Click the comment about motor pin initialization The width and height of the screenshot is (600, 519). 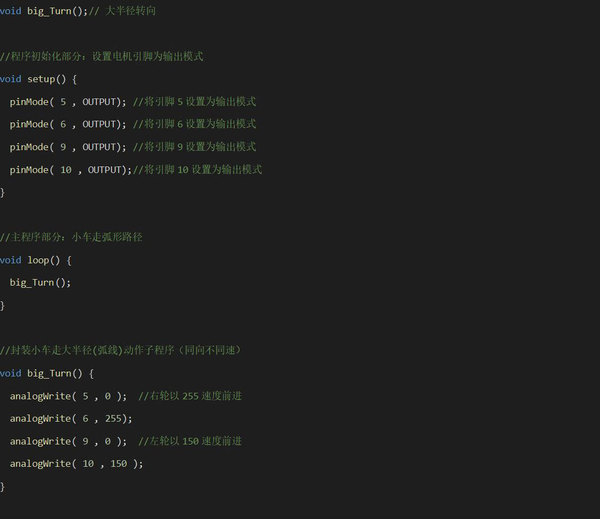[116, 56]
